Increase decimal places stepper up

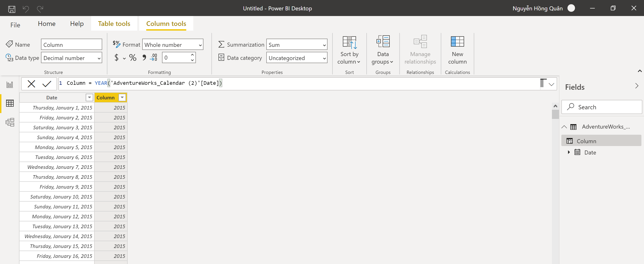tap(192, 55)
